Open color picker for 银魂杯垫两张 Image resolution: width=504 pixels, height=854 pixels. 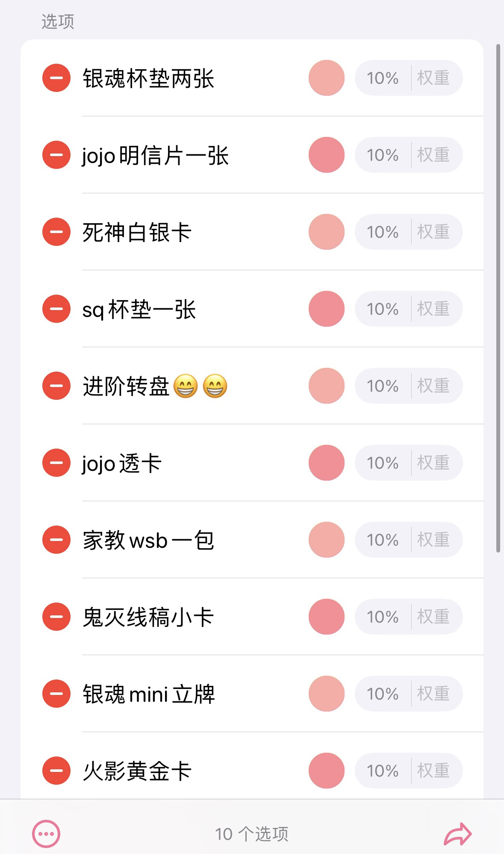[x=327, y=78]
